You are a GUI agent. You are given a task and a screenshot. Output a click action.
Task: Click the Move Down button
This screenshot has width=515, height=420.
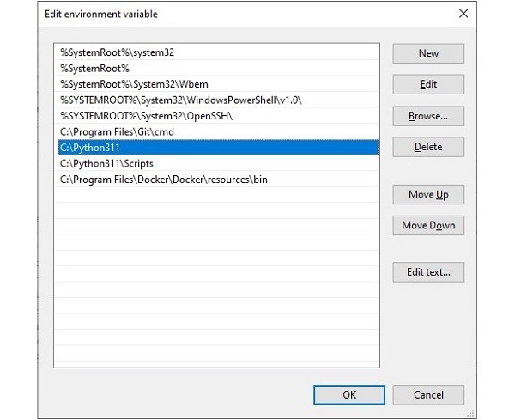[x=428, y=226]
